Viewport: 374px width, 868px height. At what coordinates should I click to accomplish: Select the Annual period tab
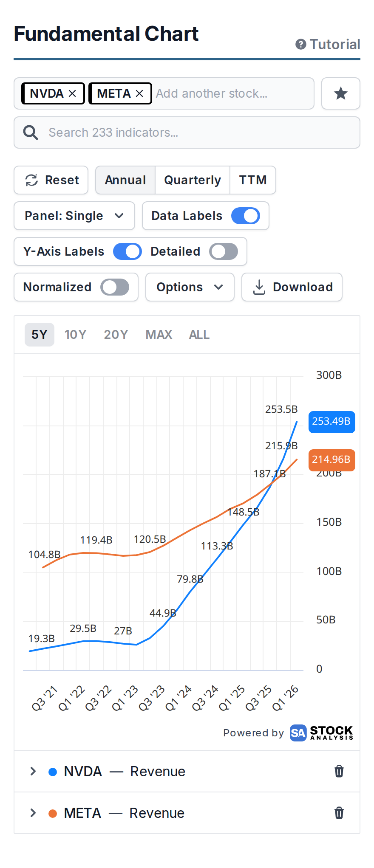(x=125, y=180)
